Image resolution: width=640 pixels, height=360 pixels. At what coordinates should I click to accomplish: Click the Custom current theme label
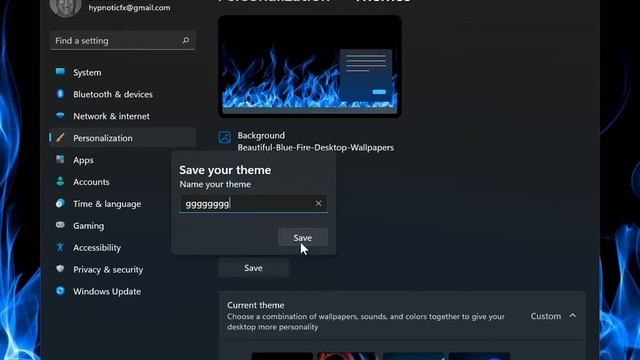point(546,316)
